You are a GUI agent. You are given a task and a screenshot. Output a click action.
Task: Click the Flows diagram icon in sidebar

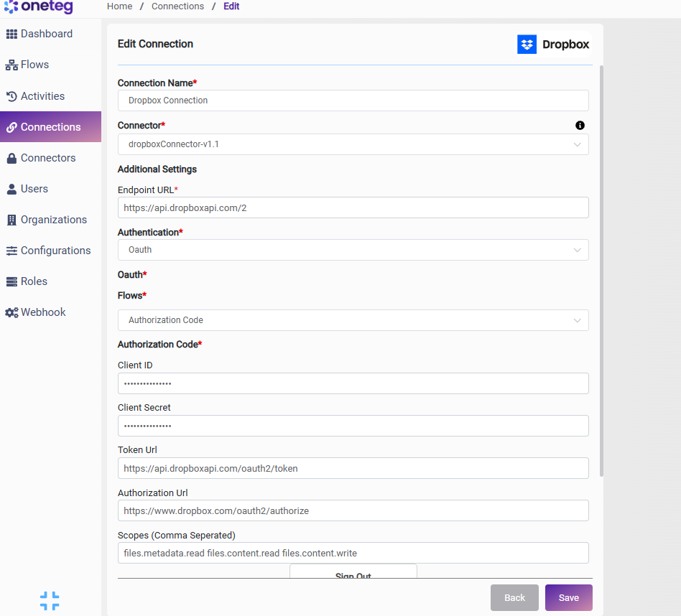[x=11, y=65]
